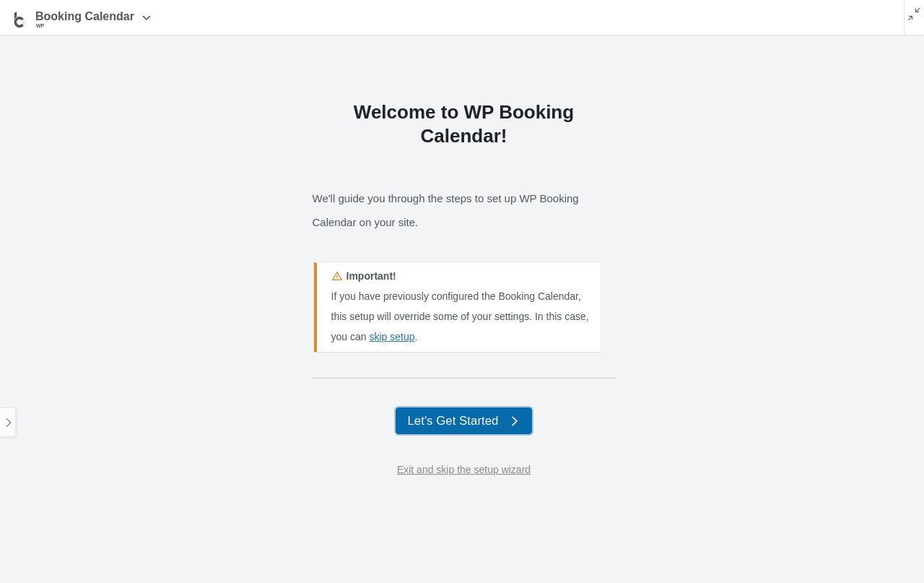Click the notice text about overriding settings
This screenshot has width=924, height=583.
click(460, 316)
